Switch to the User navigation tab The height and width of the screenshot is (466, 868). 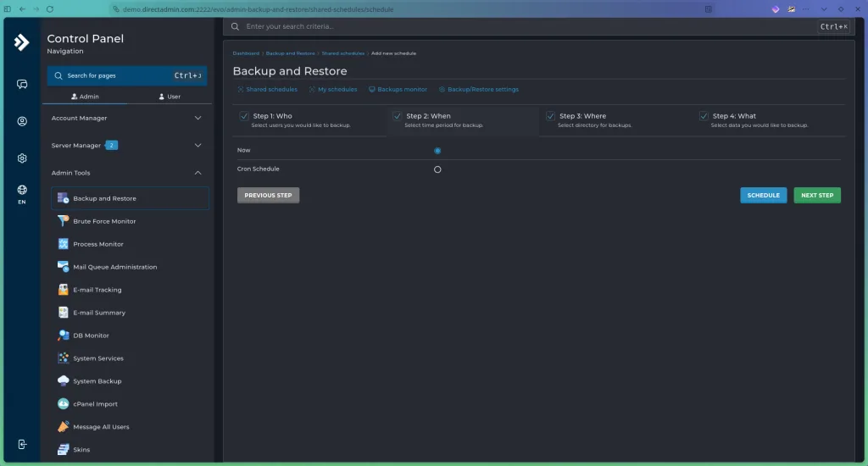click(x=170, y=97)
